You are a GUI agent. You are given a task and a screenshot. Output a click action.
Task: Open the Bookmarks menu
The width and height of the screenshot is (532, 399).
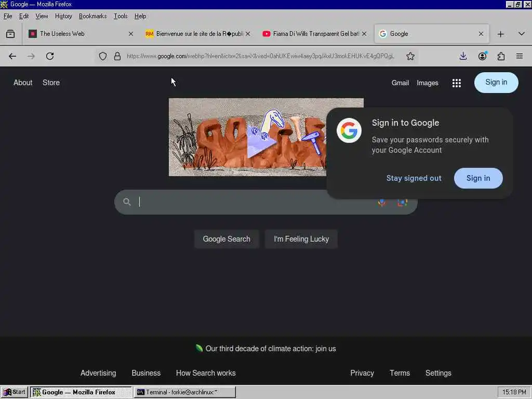[x=92, y=16]
